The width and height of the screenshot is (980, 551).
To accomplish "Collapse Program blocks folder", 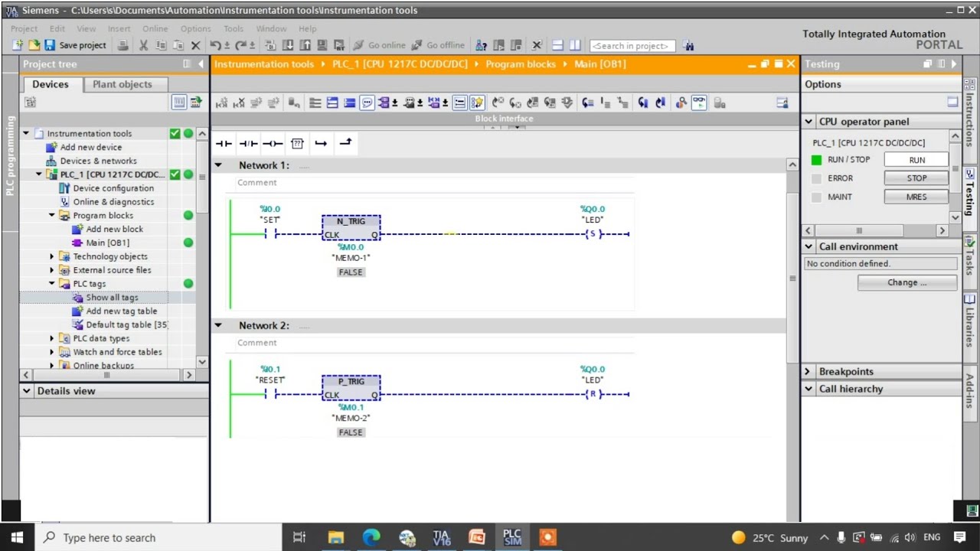I will click(52, 216).
